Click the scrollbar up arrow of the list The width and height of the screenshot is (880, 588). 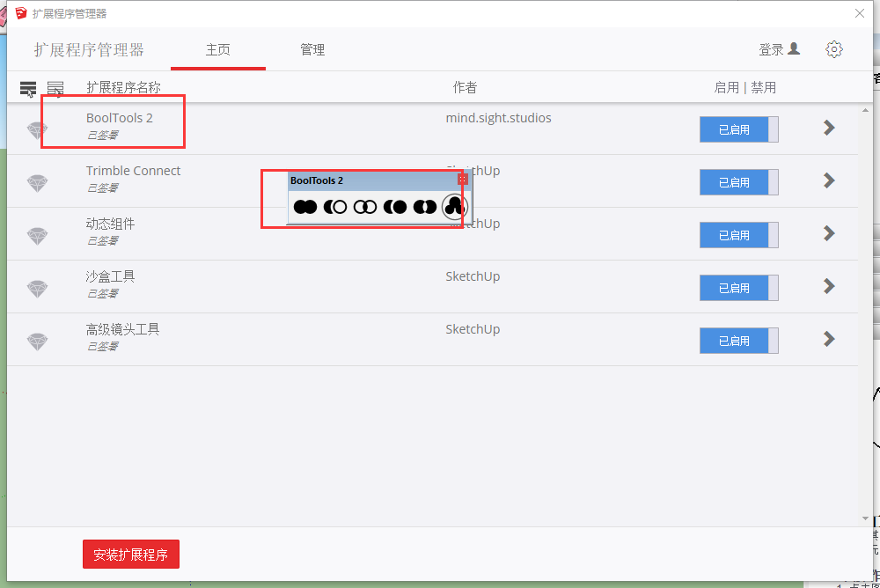coord(865,111)
